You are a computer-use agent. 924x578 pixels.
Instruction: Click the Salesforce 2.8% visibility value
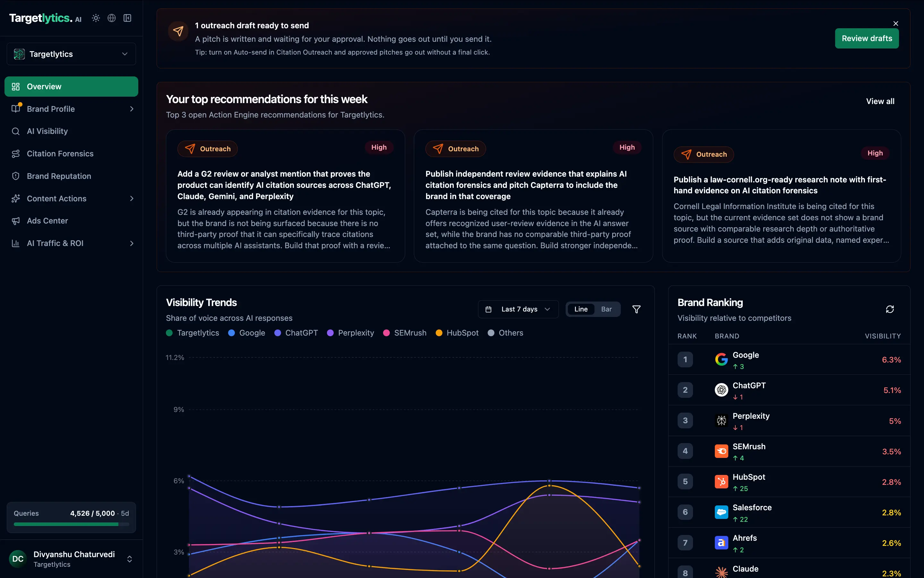point(891,512)
